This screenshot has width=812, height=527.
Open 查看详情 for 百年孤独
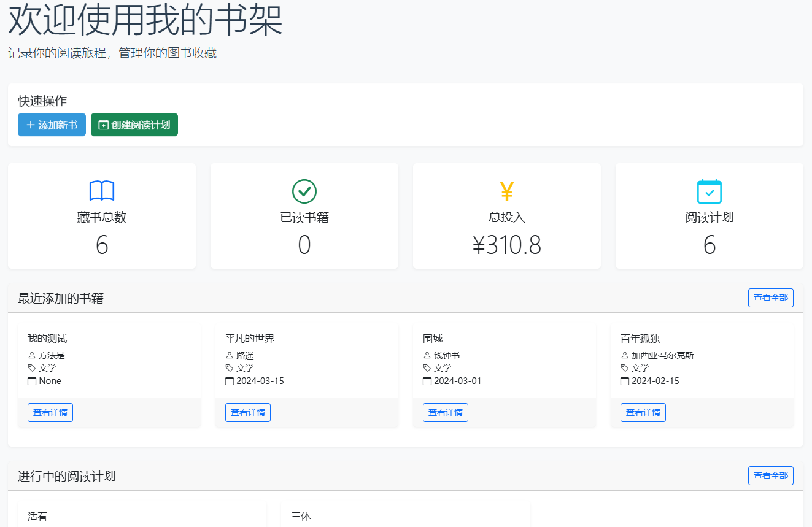tap(643, 412)
